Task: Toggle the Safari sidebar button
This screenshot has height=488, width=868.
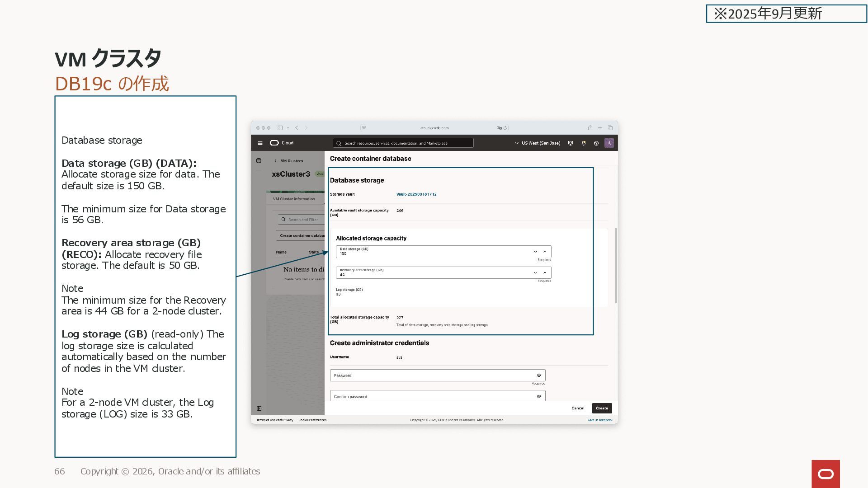Action: (280, 128)
